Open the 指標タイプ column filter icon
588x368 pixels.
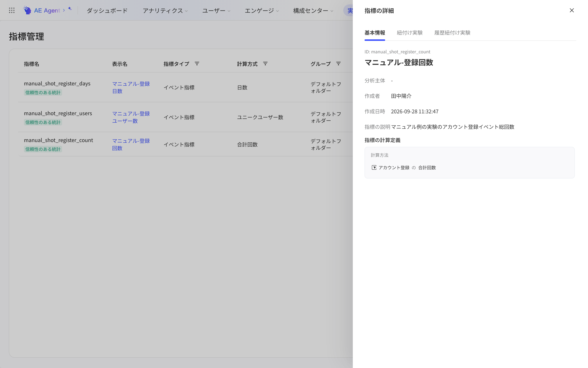tap(197, 64)
